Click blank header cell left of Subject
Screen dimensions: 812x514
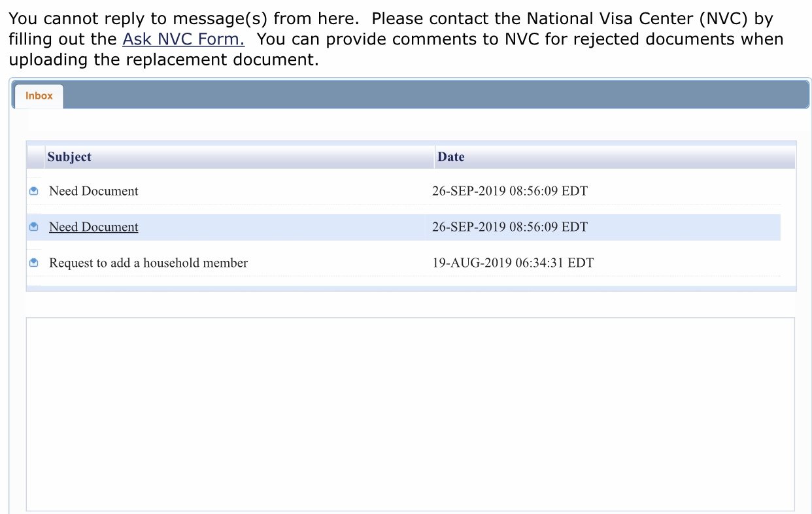tap(35, 157)
